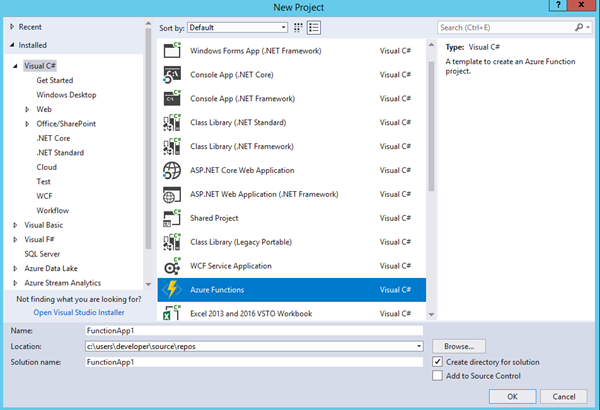Click the Excel VSTO Workbook icon
This screenshot has height=410, width=600.
[172, 312]
